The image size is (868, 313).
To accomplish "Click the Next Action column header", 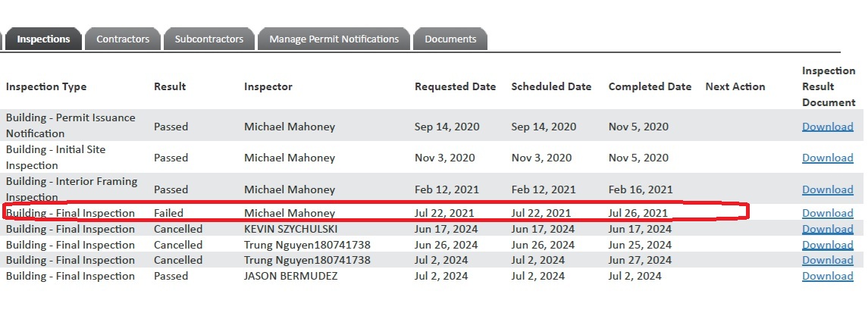I will coord(735,87).
